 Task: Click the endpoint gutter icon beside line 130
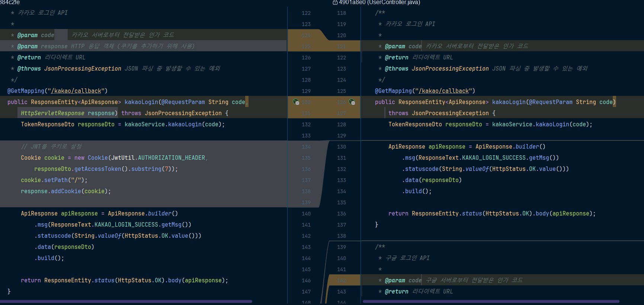point(296,102)
